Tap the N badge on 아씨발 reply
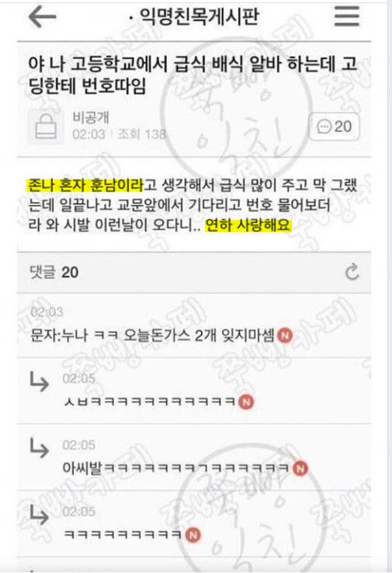 (300, 468)
